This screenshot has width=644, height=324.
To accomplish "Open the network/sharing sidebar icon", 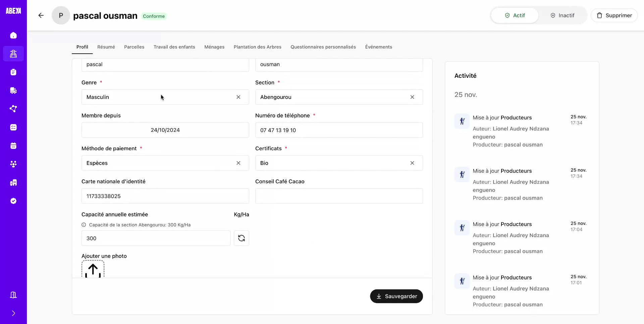I will tap(13, 109).
